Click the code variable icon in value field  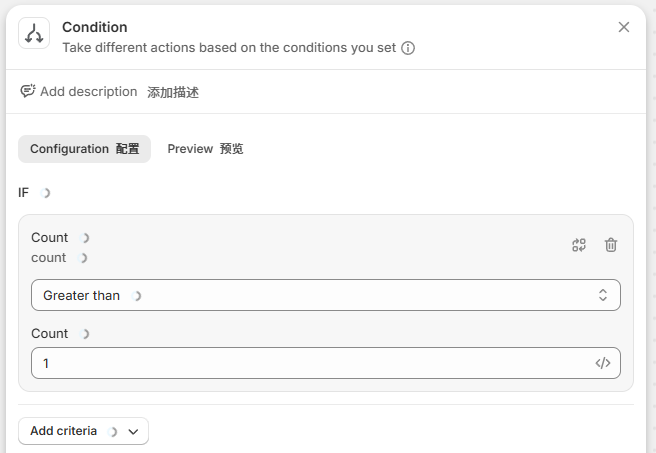tap(602, 363)
